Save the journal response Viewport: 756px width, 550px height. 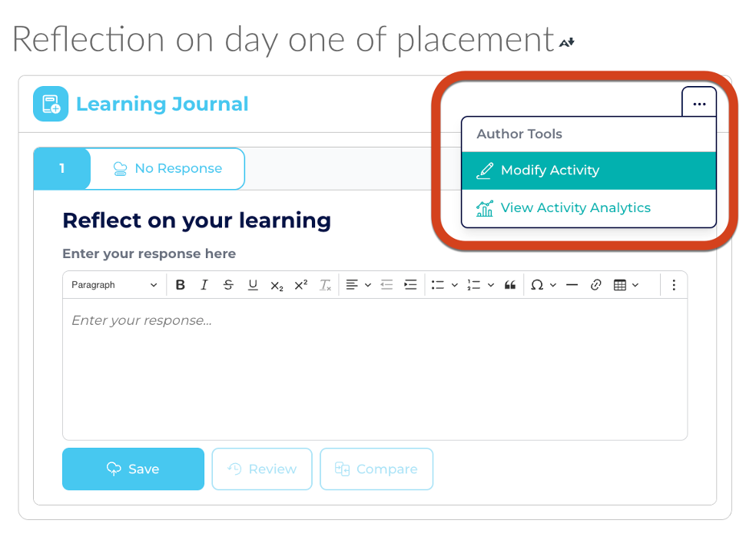[133, 469]
